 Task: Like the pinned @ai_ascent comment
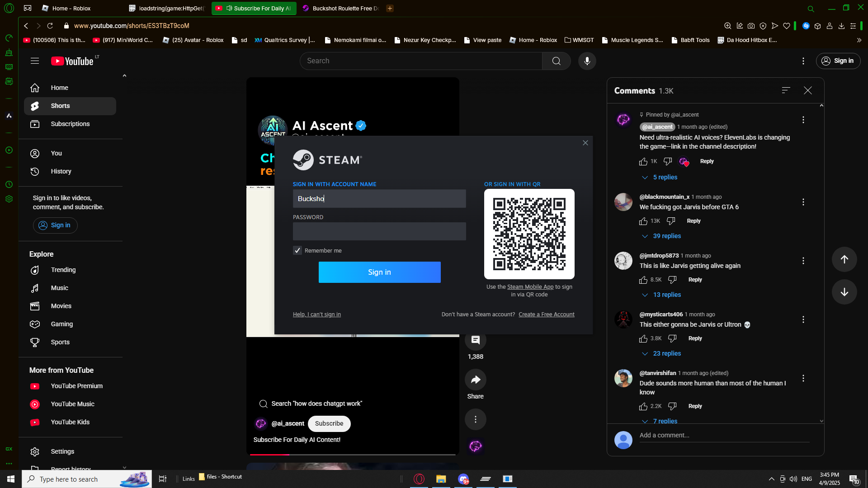pyautogui.click(x=643, y=161)
